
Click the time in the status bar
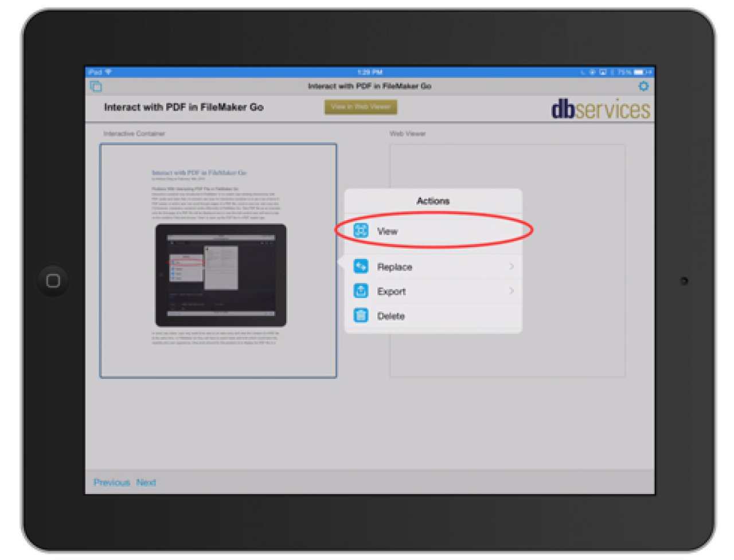click(369, 72)
